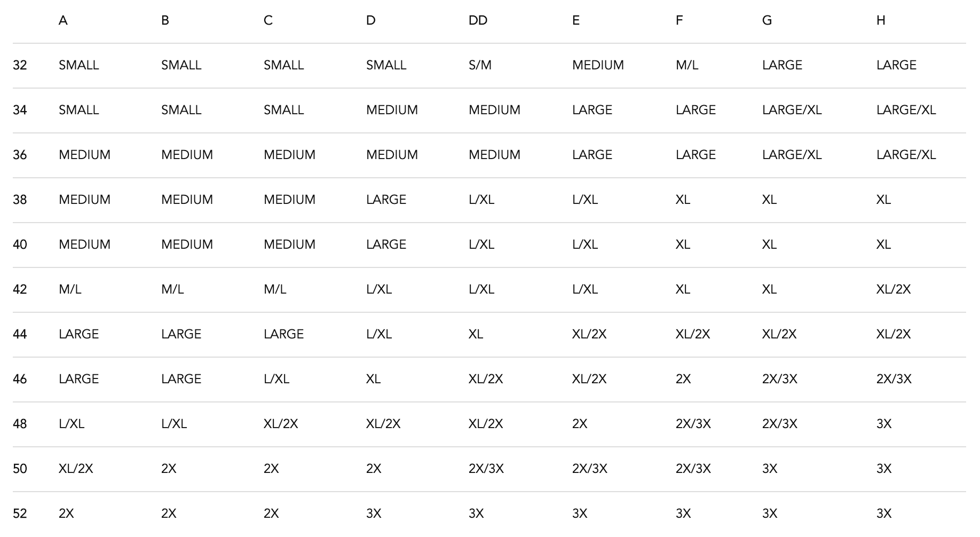Viewport: 980px width, 537px height.
Task: Click 2X in row 46, column F
Action: (x=683, y=379)
